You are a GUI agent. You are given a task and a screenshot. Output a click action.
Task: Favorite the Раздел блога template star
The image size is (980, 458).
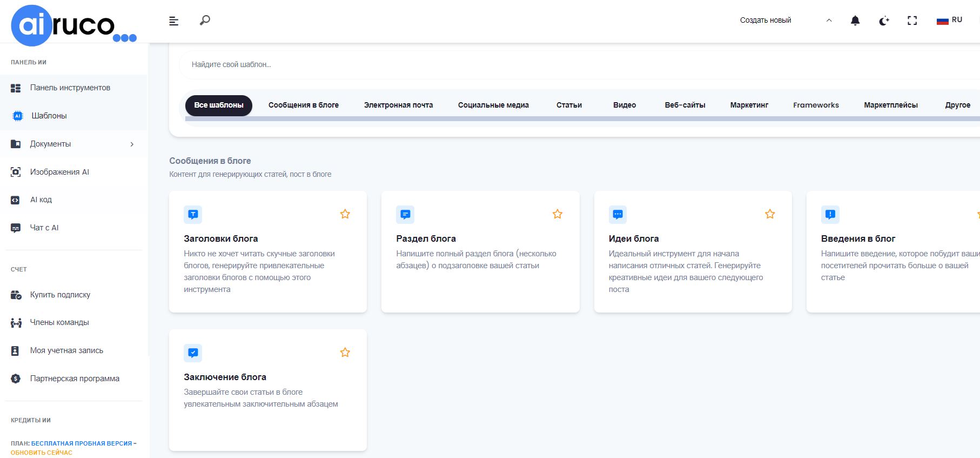(558, 214)
